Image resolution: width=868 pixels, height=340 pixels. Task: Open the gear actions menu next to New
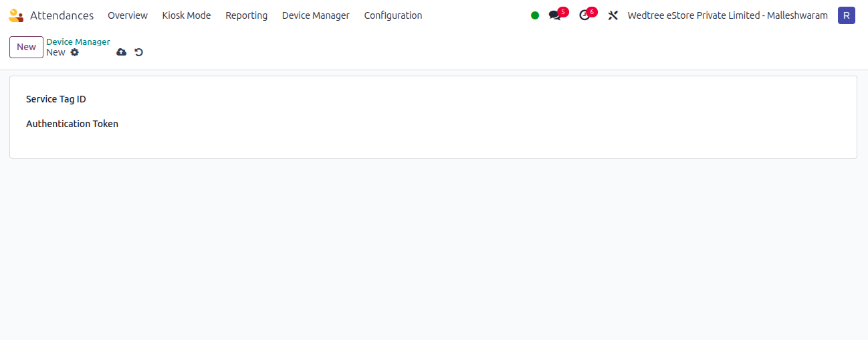click(x=75, y=52)
